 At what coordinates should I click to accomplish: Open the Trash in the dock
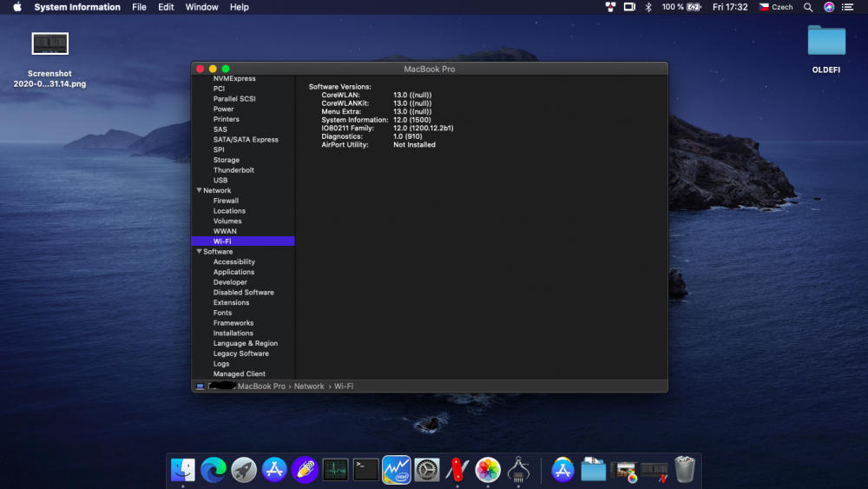(685, 470)
